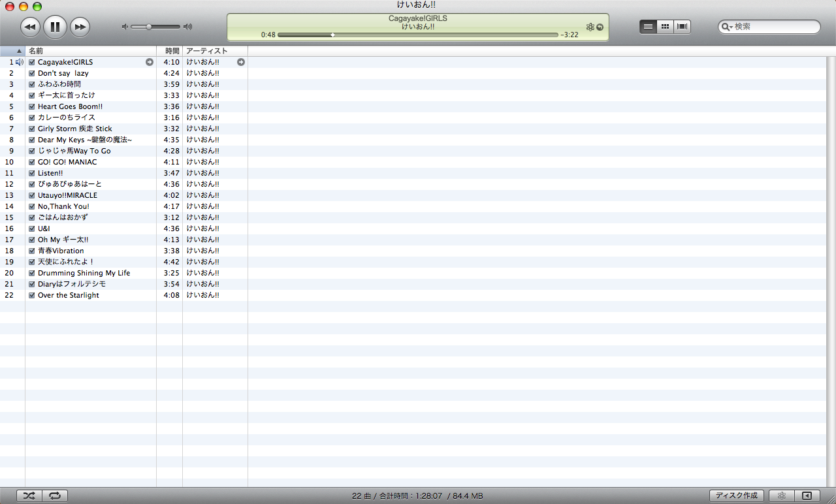The width and height of the screenshot is (836, 504).
Task: Click the sort triangle in the number column header
Action: tap(19, 51)
